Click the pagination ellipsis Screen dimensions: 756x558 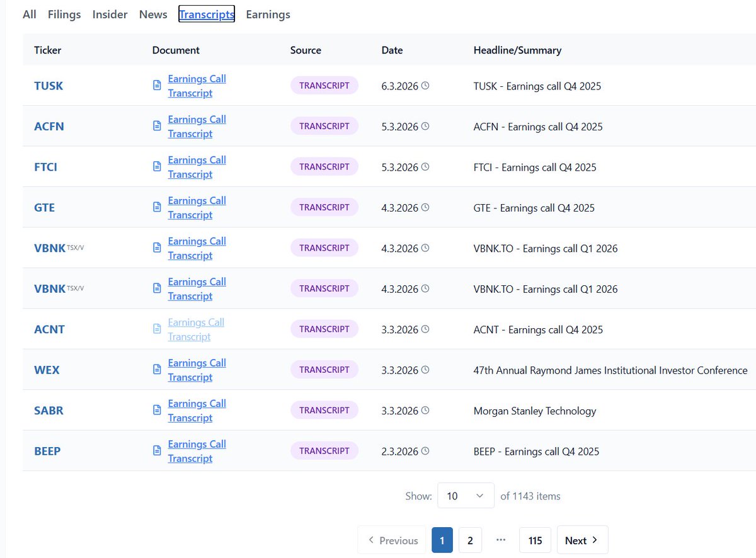tap(501, 540)
